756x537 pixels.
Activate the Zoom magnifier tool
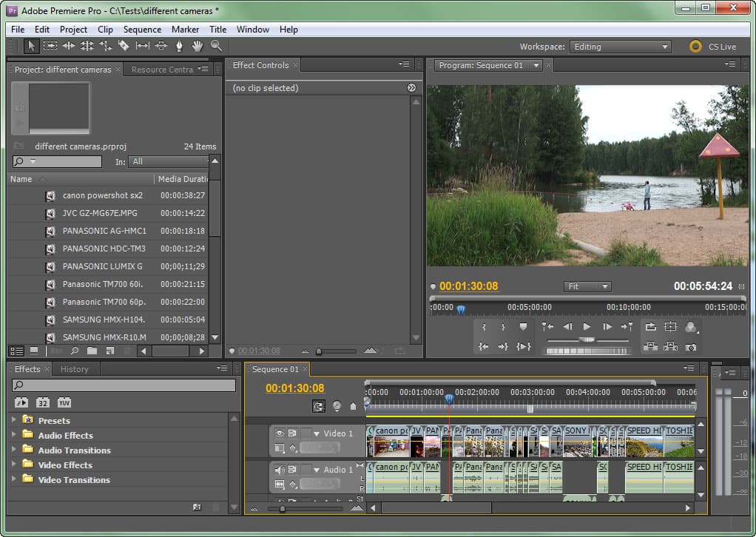click(216, 46)
